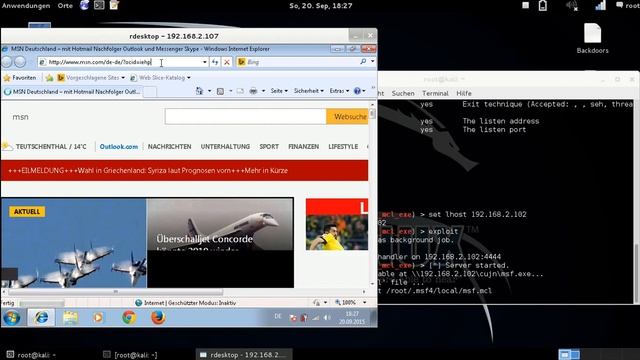Open the Sicherheit dropdown menu
640x360 pixels.
(309, 91)
